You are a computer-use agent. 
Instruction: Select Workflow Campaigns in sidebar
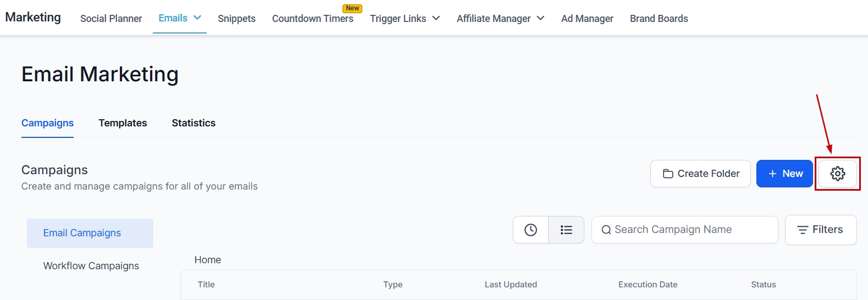coord(91,266)
